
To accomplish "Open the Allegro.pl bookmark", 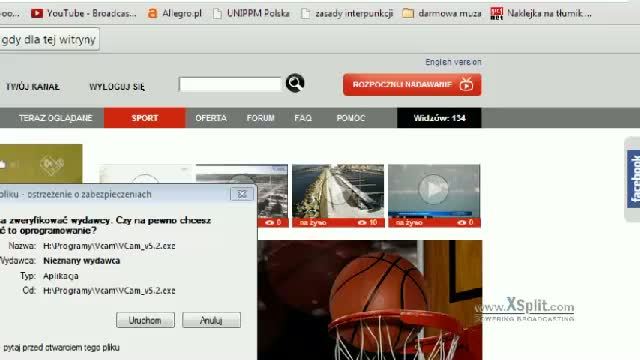I will 175,13.
